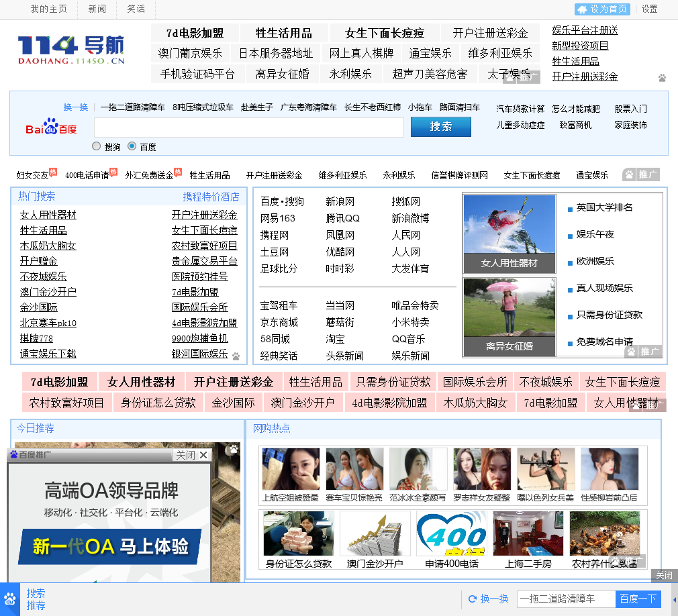Click 400电话申请 hot link
This screenshot has width=678, height=616.
(87, 175)
